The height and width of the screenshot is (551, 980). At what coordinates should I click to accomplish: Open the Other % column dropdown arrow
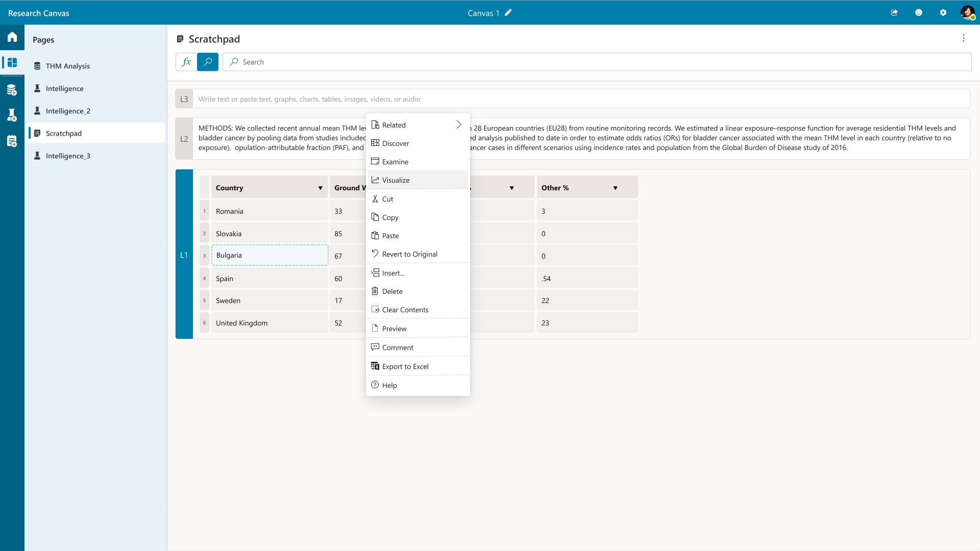click(x=615, y=188)
